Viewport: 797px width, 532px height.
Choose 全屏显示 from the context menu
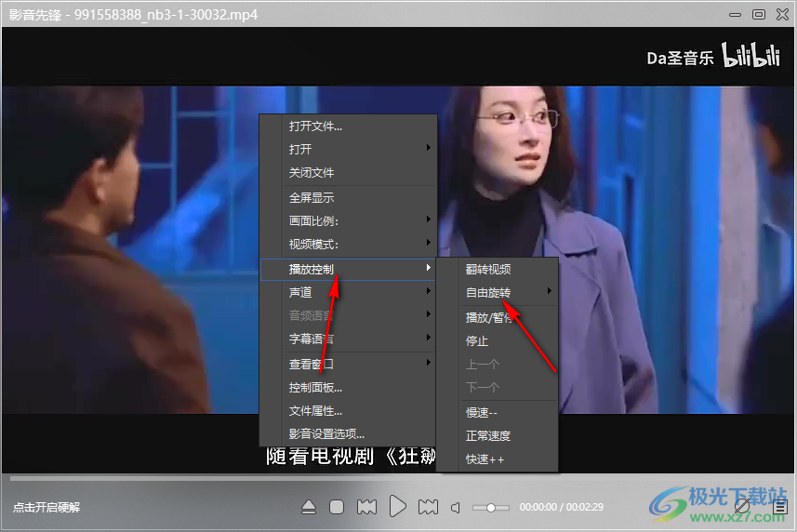click(x=312, y=197)
